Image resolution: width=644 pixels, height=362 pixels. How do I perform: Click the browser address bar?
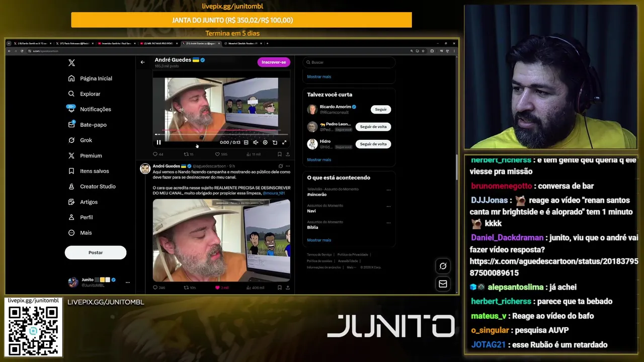pos(216,51)
